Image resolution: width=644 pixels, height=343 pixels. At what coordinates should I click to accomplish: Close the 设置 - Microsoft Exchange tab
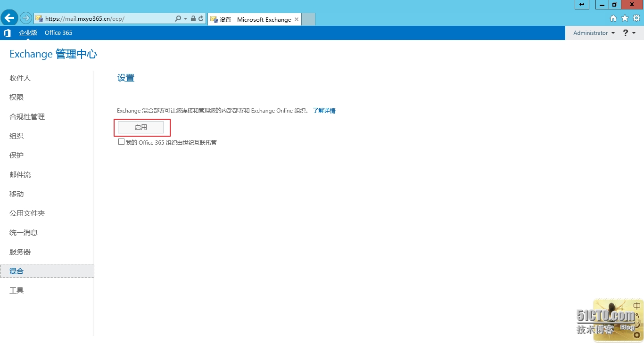[x=297, y=19]
